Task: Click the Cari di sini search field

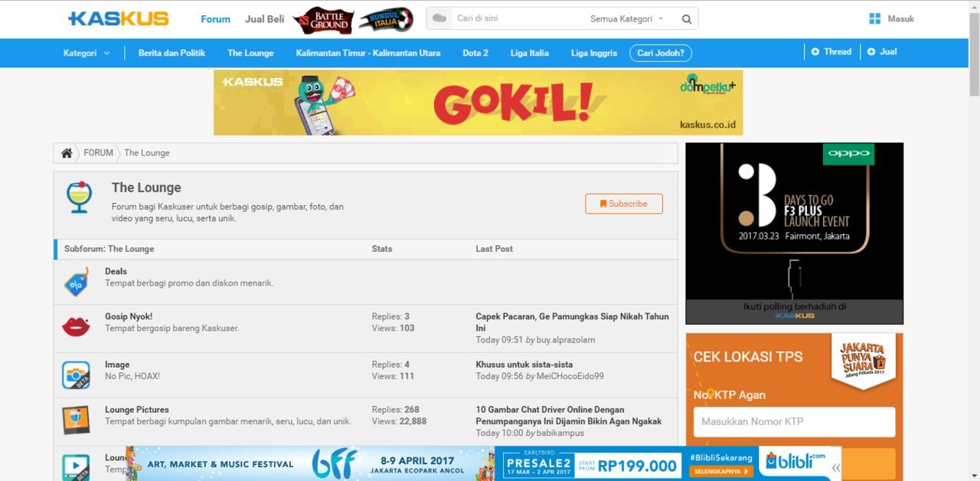Action: (x=519, y=18)
